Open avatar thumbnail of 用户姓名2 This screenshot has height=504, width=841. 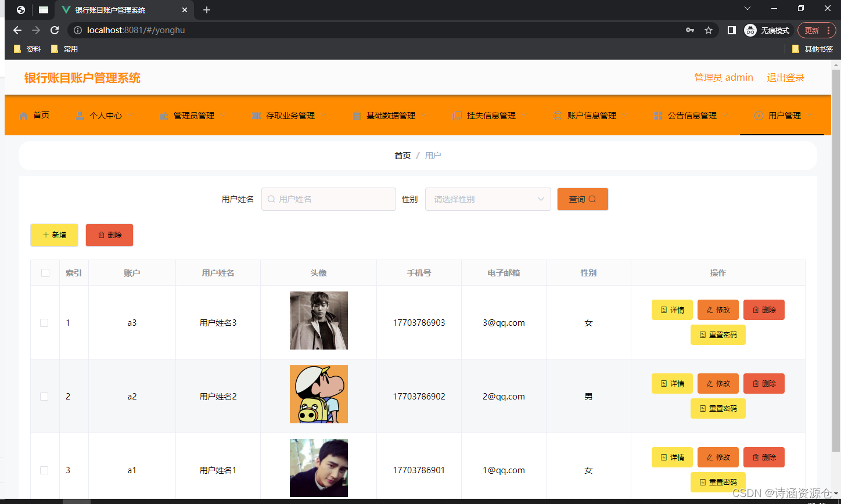pyautogui.click(x=319, y=394)
